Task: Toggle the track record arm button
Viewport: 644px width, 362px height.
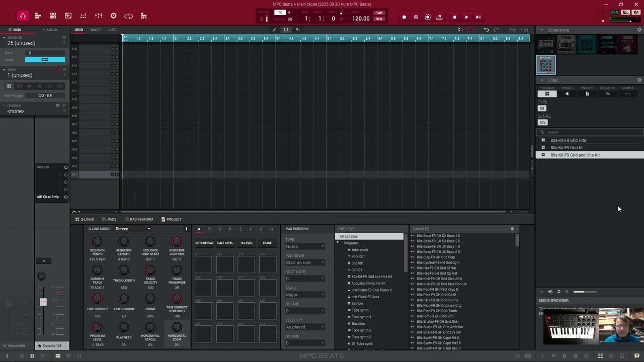Action: click(x=58, y=70)
